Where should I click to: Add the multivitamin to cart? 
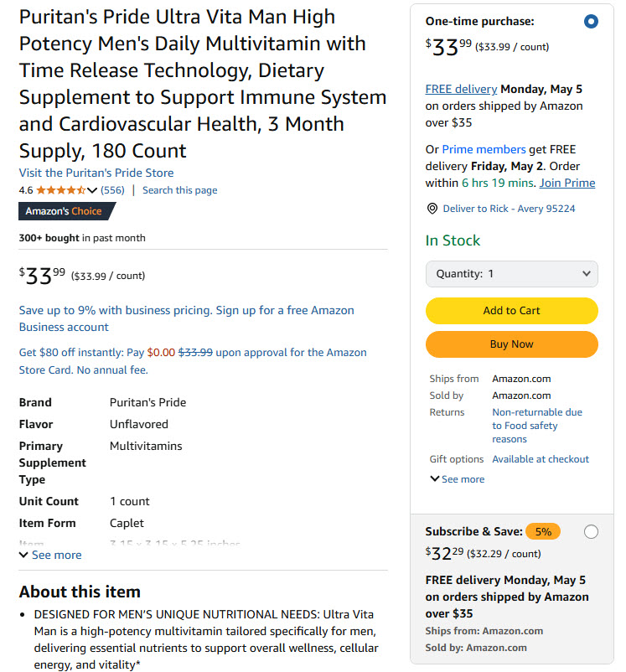[x=511, y=311]
